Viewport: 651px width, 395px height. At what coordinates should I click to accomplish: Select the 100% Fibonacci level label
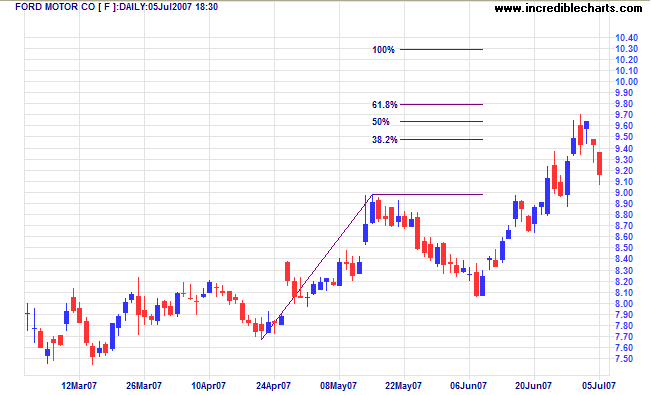coord(383,50)
